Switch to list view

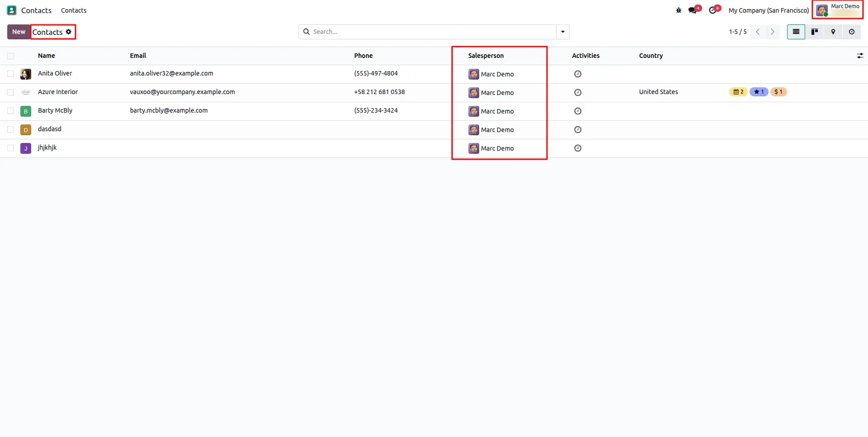pyautogui.click(x=796, y=32)
